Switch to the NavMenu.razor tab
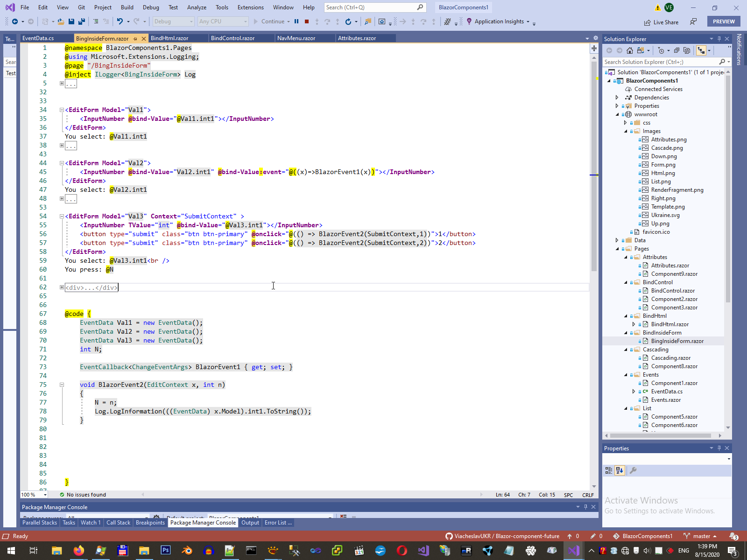747x560 pixels. tap(296, 38)
